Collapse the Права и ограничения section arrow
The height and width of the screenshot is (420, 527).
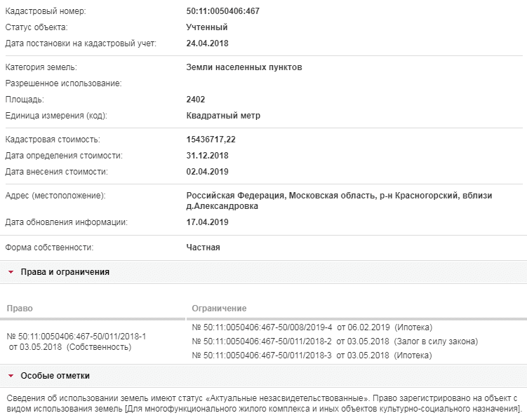pos(11,272)
